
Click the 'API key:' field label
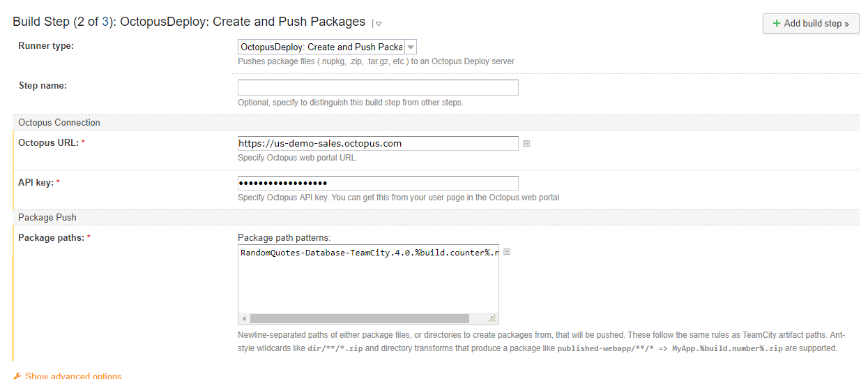pyautogui.click(x=36, y=182)
